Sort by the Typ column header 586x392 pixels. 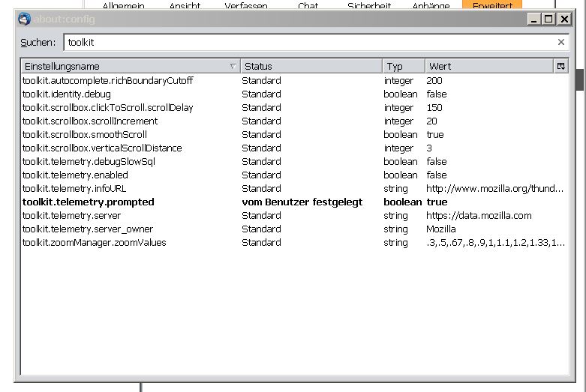tap(404, 67)
